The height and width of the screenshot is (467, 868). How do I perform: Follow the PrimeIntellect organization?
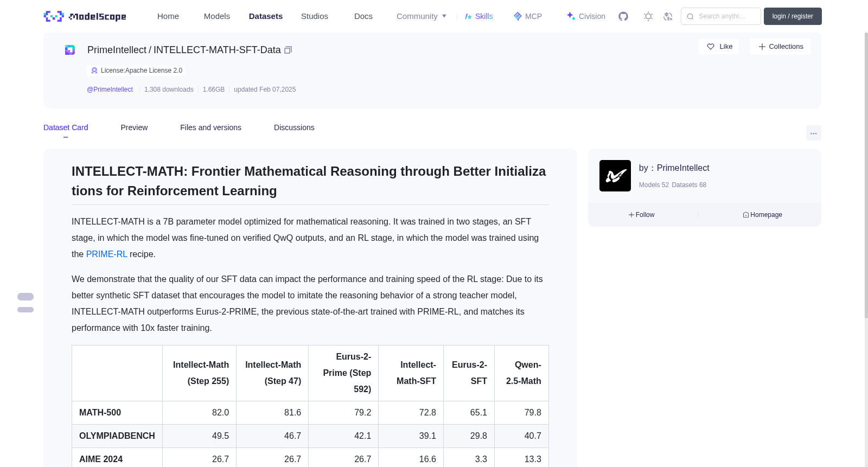[642, 215]
